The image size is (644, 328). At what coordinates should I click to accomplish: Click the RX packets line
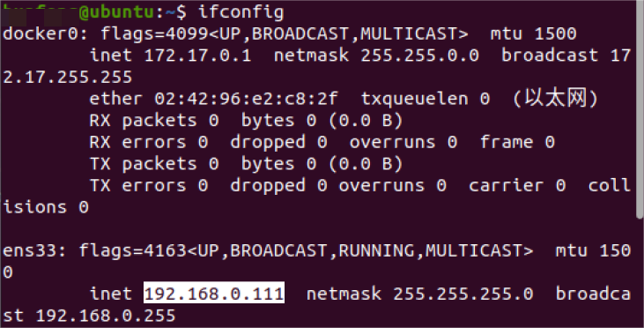click(x=246, y=121)
